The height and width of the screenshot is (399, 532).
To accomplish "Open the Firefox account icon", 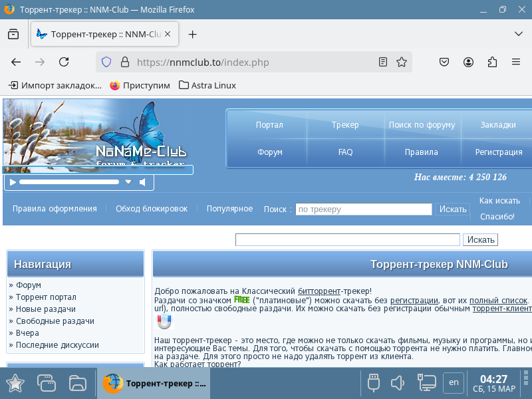I will click(x=468, y=62).
